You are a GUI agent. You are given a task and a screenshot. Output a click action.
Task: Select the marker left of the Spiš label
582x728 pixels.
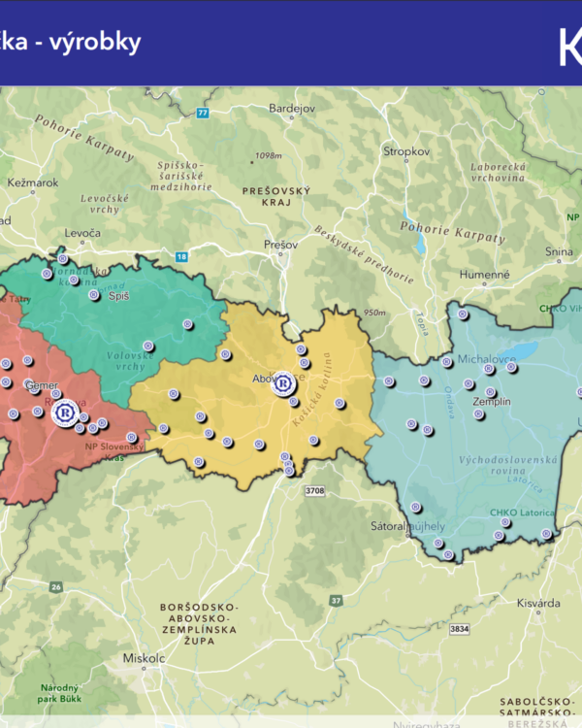(x=94, y=295)
